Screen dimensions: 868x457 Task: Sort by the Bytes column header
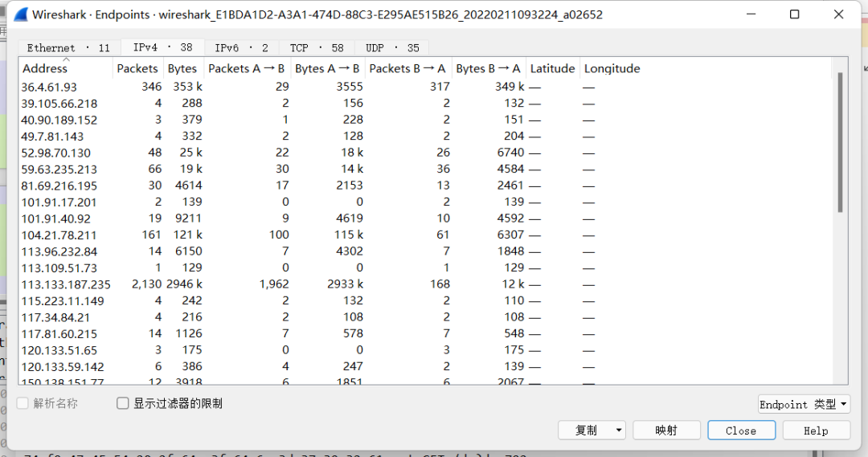[182, 68]
